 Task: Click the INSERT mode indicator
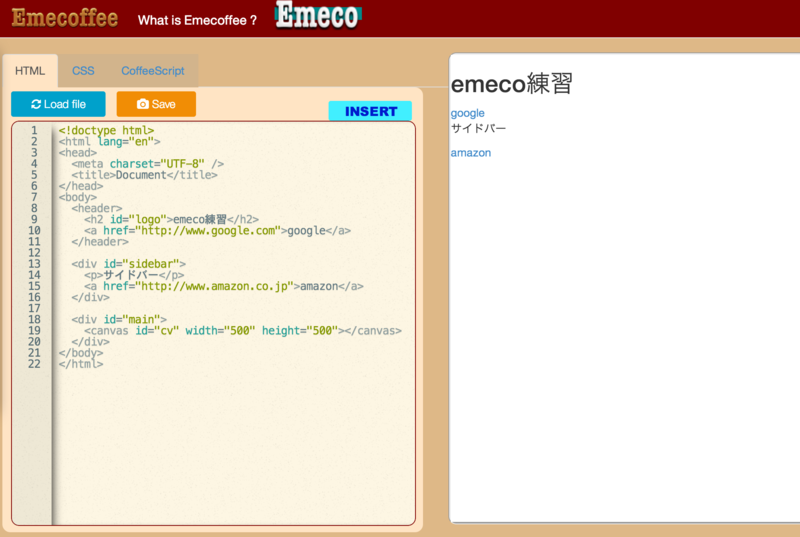click(x=370, y=111)
